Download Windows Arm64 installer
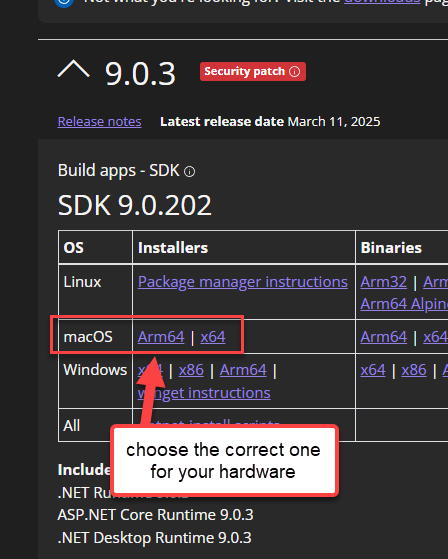This screenshot has height=559, width=448. (x=243, y=370)
